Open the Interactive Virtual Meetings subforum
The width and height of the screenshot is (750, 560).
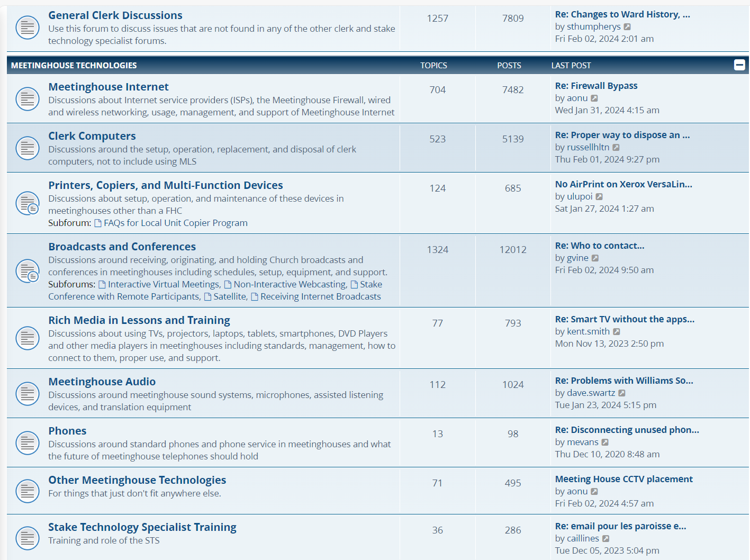164,284
